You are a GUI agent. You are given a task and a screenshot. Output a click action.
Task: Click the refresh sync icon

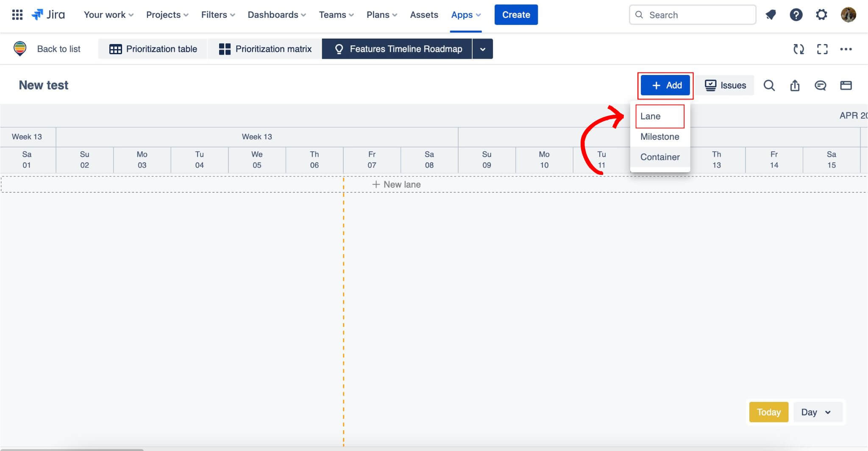pyautogui.click(x=798, y=49)
